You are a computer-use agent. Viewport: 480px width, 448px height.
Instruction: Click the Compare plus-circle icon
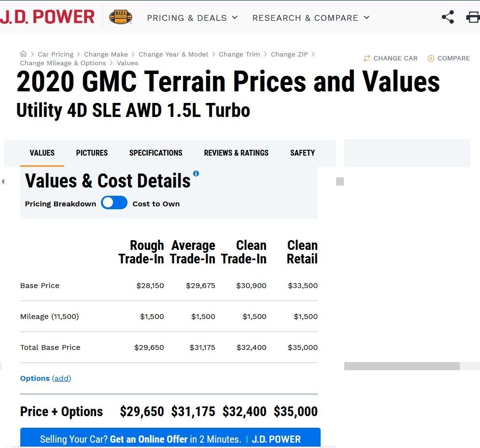tap(431, 58)
